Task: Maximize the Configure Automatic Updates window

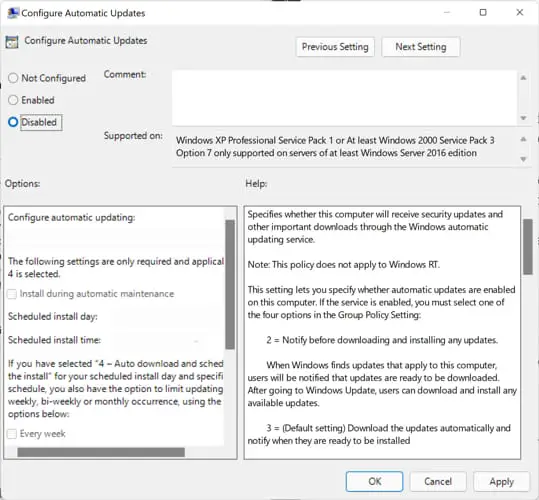Action: point(483,13)
